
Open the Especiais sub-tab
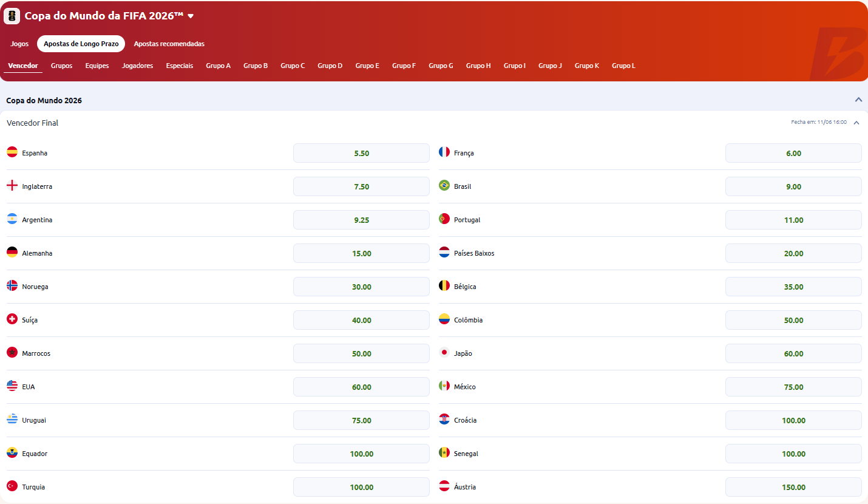180,66
